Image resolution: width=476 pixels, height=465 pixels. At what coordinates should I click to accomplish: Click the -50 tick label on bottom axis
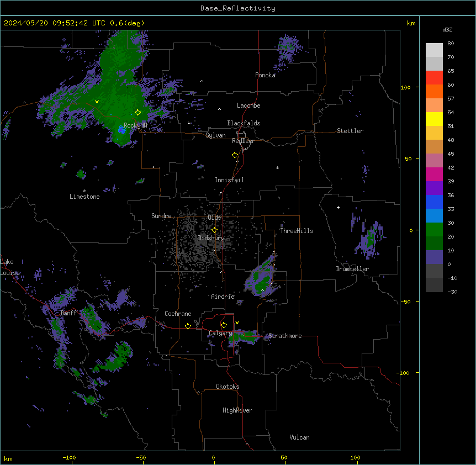[141, 457]
